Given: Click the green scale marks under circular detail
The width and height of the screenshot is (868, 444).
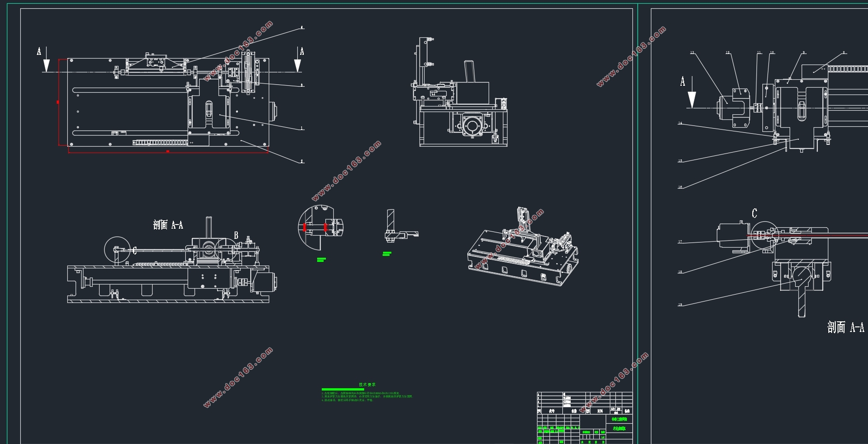Looking at the screenshot, I should [x=321, y=260].
